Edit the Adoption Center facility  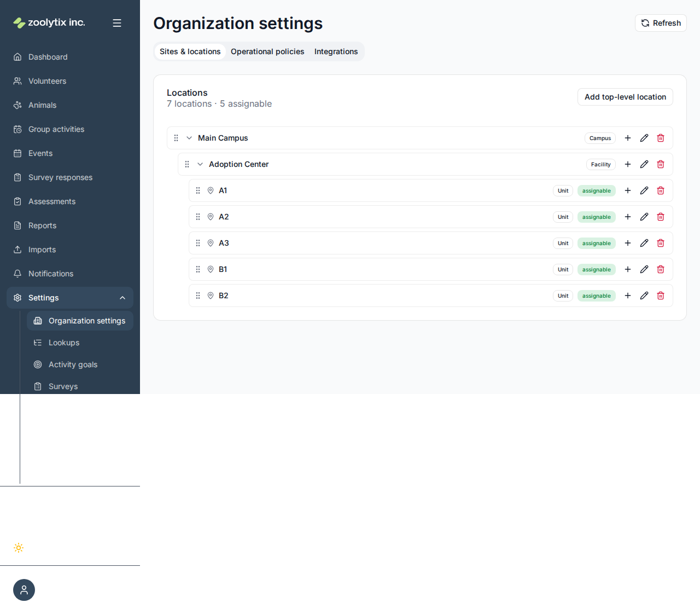pos(644,164)
